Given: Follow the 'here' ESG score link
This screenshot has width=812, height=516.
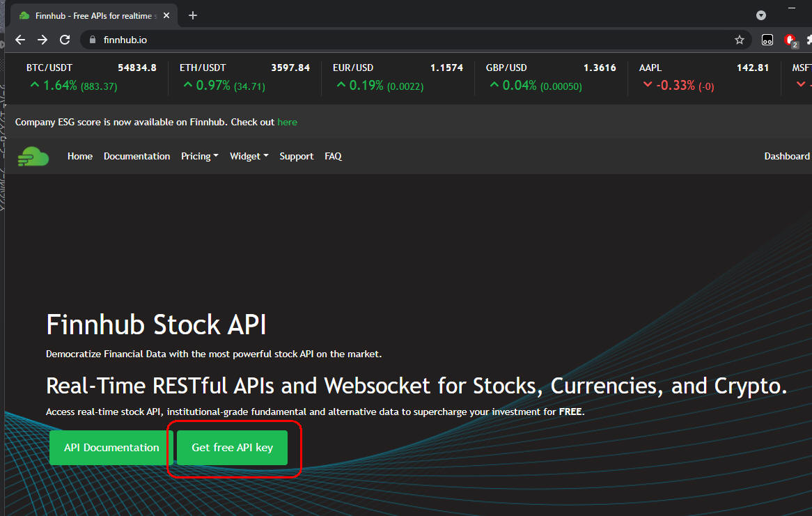Looking at the screenshot, I should point(287,123).
